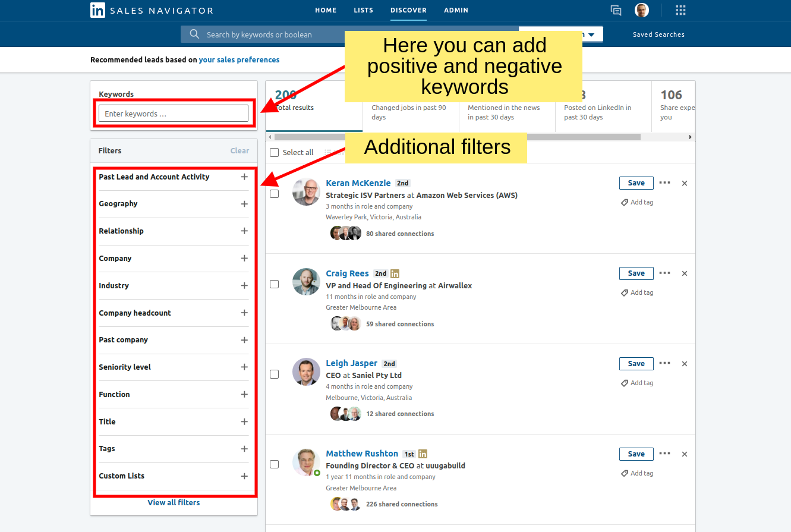
Task: Select Mentioned in the news tab
Action: click(507, 106)
